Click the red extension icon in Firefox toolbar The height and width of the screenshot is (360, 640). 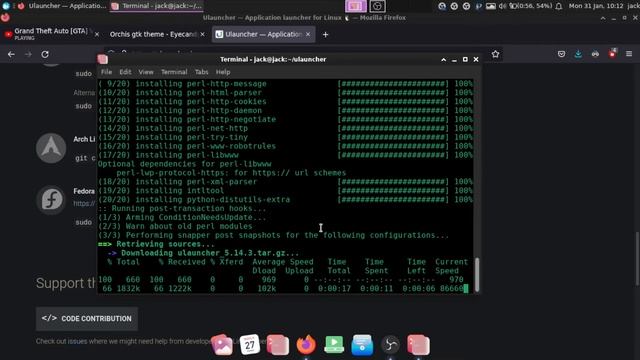(x=612, y=53)
